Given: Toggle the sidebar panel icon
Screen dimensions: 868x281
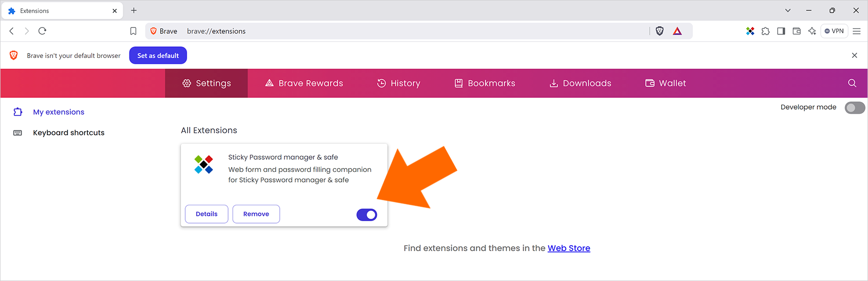Looking at the screenshot, I should 781,31.
